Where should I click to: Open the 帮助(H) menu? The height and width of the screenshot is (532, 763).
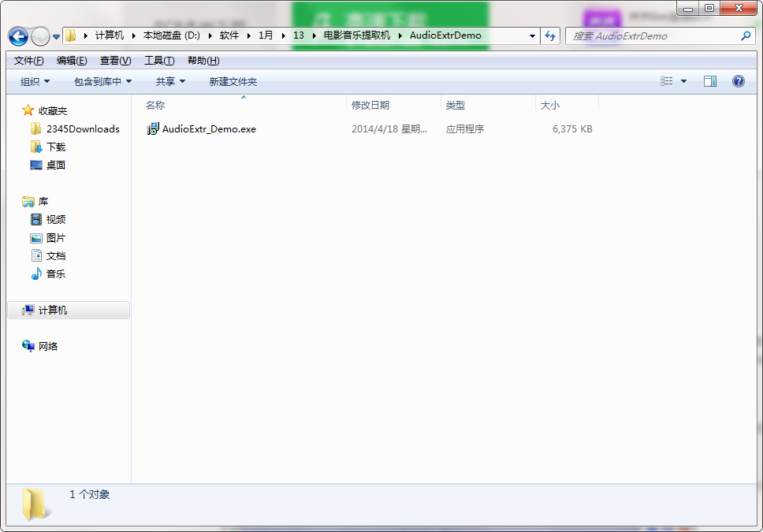click(203, 61)
